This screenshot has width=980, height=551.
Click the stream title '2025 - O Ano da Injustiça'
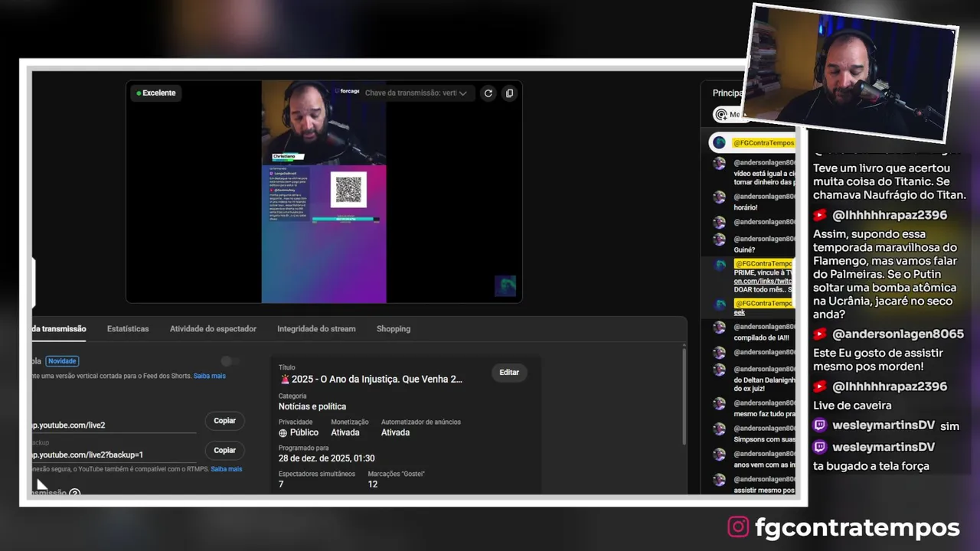coord(377,379)
